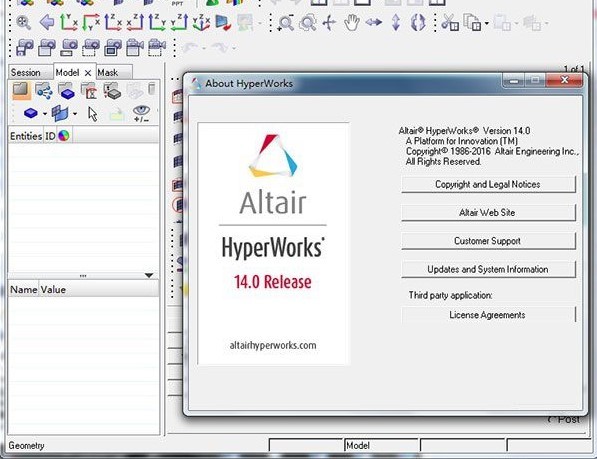Open the Property view folder with gray block

112,91
